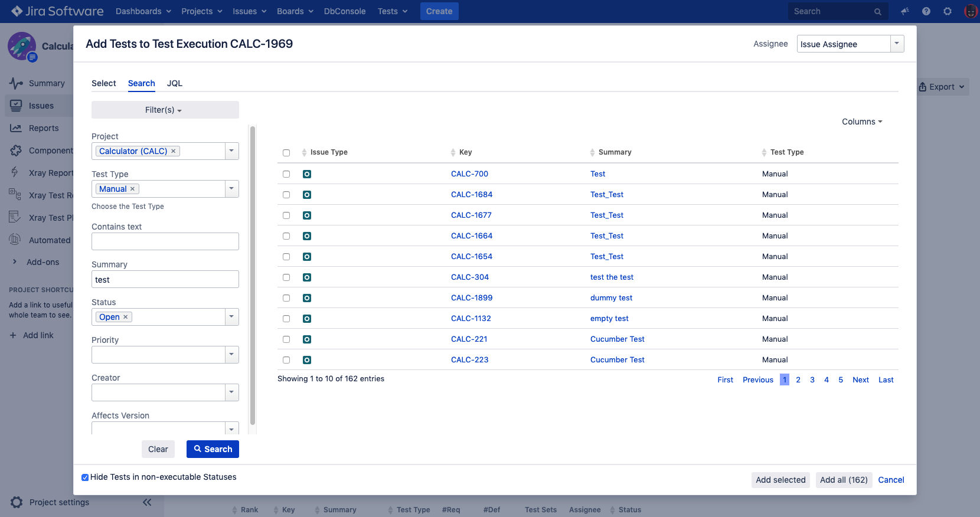Click the Issues sidebar icon
The width and height of the screenshot is (980, 517).
[16, 106]
